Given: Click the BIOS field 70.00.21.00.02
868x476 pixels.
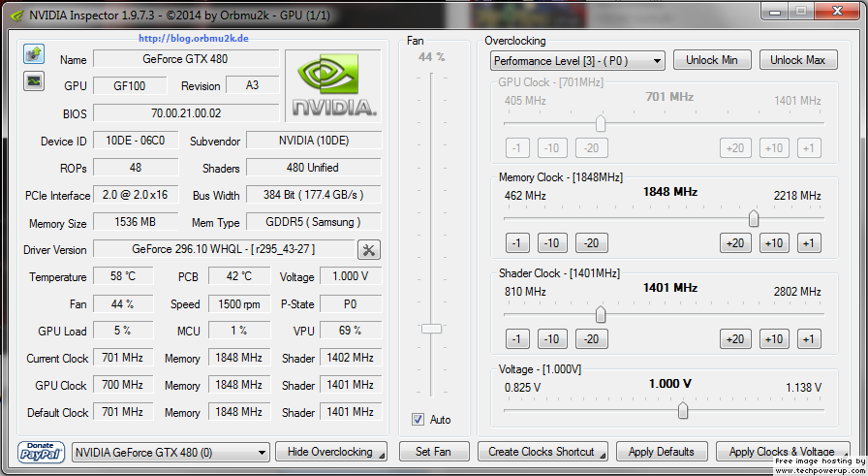Looking at the screenshot, I should (186, 113).
